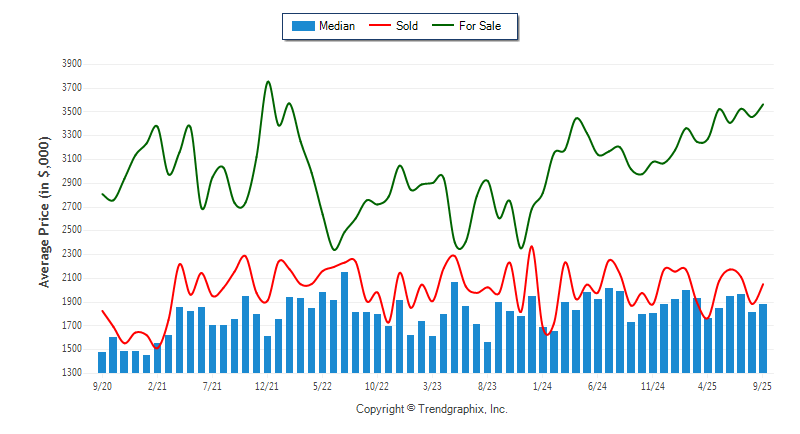Click the 5/22 x-axis date label

322,384
